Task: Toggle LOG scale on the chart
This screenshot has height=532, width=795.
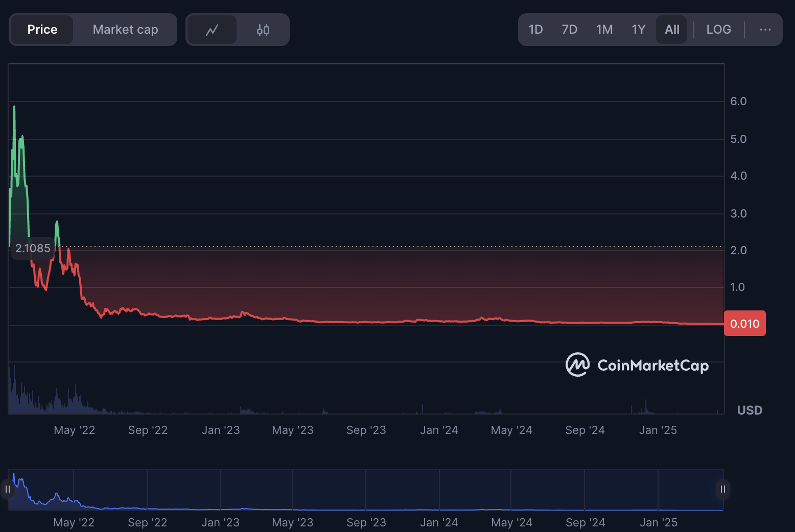Action: tap(718, 30)
